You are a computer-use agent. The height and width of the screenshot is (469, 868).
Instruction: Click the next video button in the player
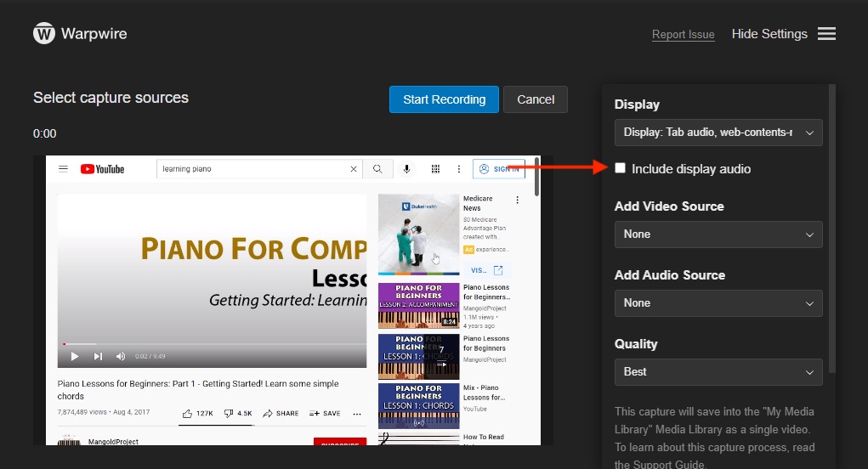[x=98, y=356]
